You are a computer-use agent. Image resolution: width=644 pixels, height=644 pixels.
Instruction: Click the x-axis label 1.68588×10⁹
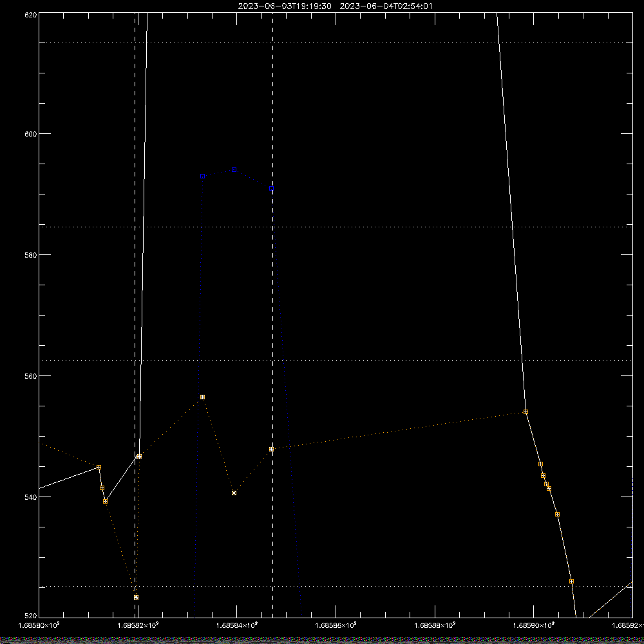click(435, 625)
